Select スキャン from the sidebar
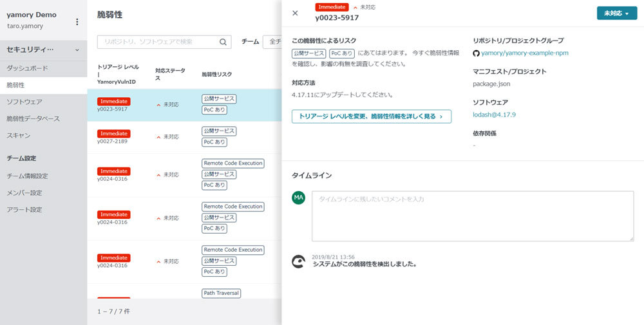 (x=18, y=136)
